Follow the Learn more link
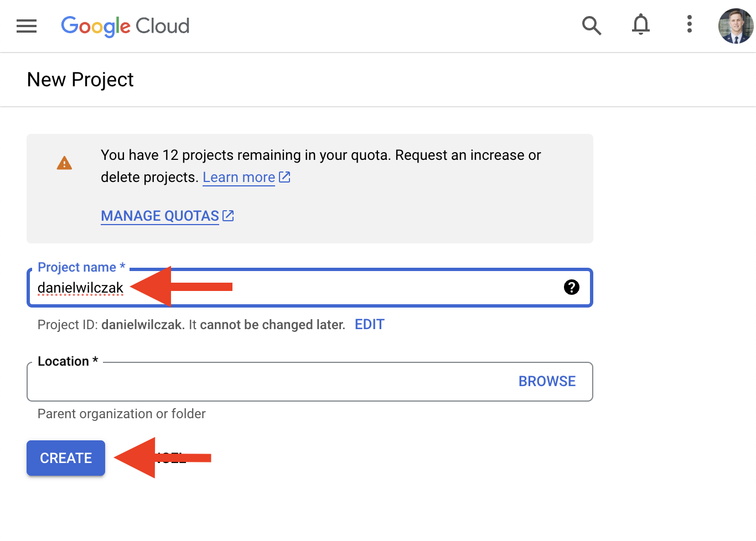The height and width of the screenshot is (541, 756). (239, 178)
